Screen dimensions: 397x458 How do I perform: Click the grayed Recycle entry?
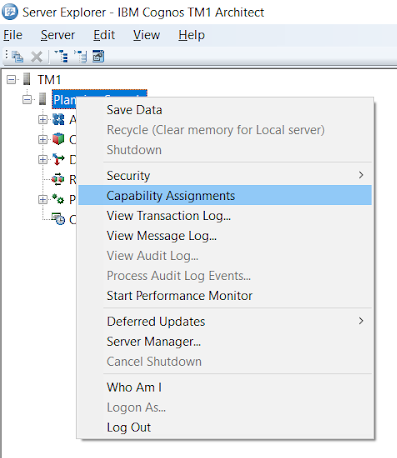pyautogui.click(x=216, y=130)
